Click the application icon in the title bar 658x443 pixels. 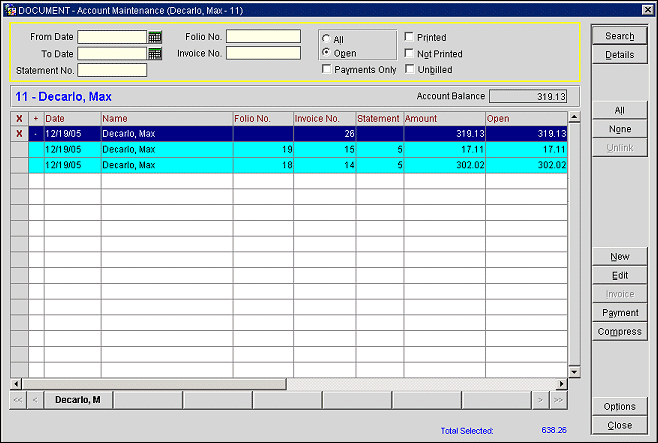pyautogui.click(x=8, y=8)
